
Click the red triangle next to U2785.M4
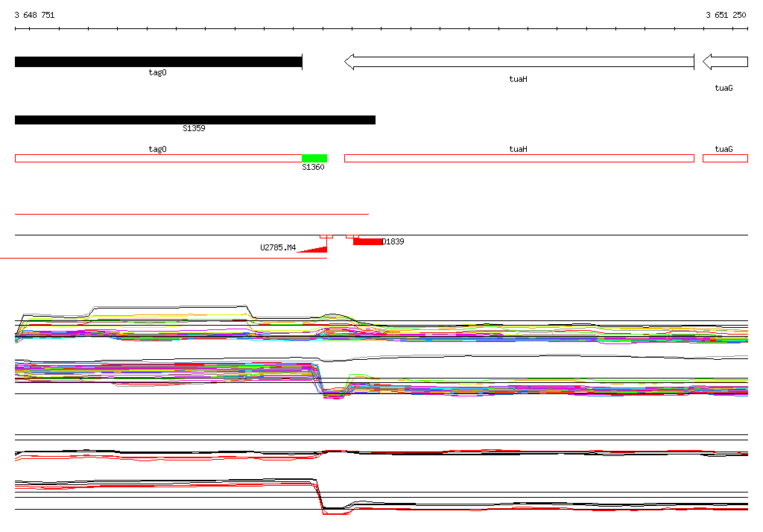pyautogui.click(x=315, y=250)
